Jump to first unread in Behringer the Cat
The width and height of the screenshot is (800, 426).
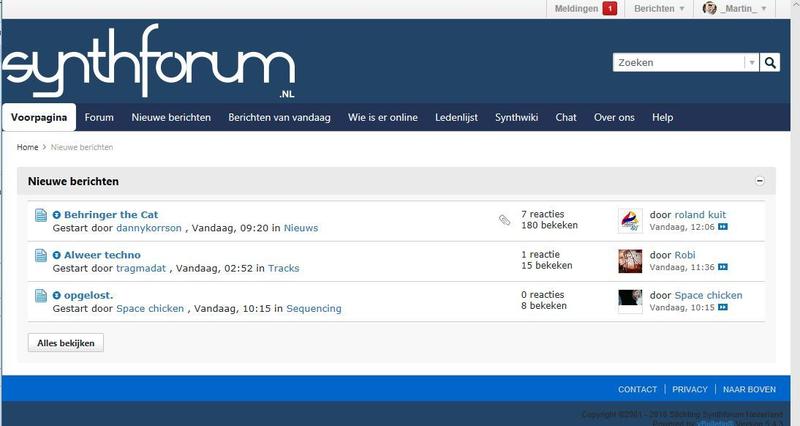(57, 215)
